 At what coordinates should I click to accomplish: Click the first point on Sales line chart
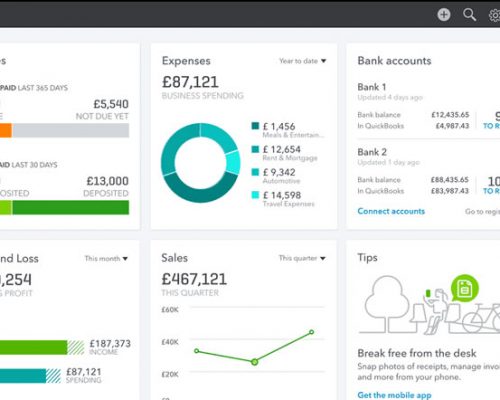[x=197, y=351]
